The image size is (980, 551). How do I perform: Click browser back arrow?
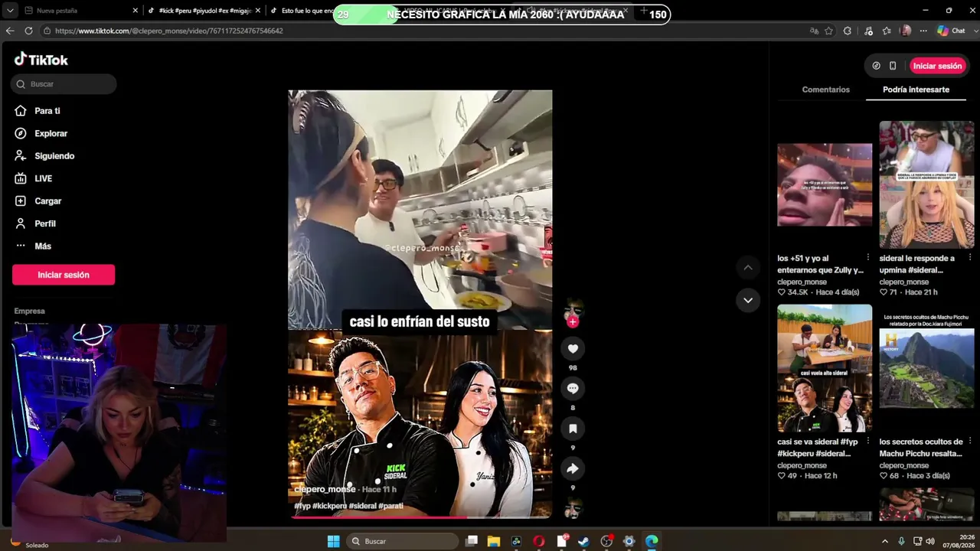[10, 31]
